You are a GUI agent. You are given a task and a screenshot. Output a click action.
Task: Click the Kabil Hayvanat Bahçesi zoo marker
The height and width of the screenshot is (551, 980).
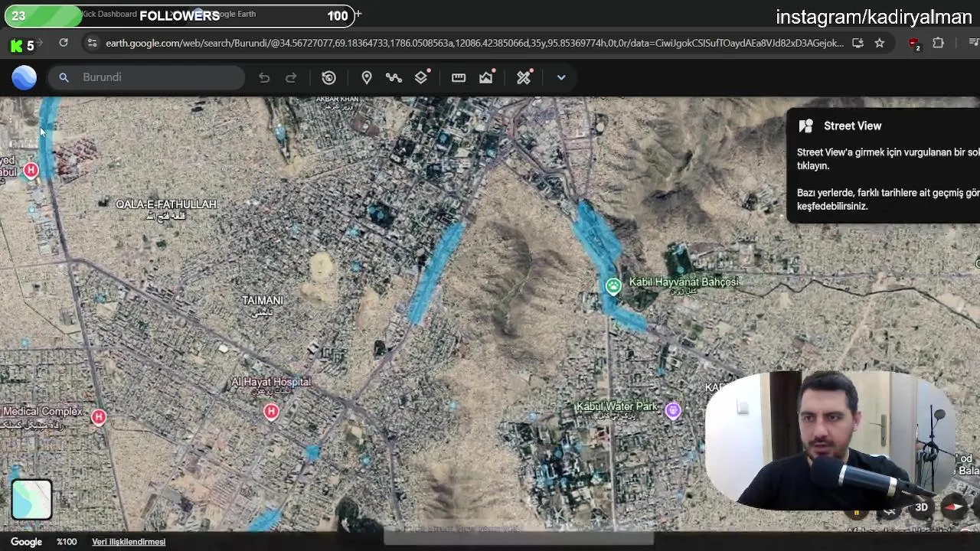pyautogui.click(x=613, y=286)
